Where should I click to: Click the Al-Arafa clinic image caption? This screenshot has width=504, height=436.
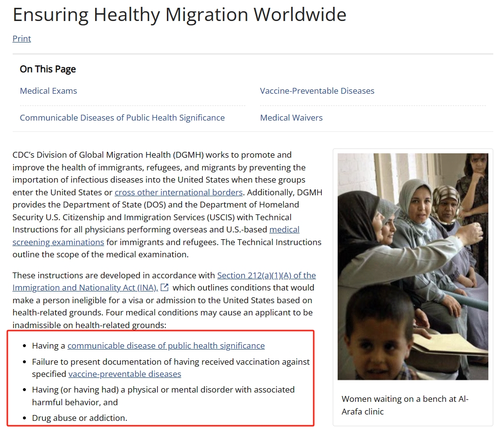coord(405,405)
